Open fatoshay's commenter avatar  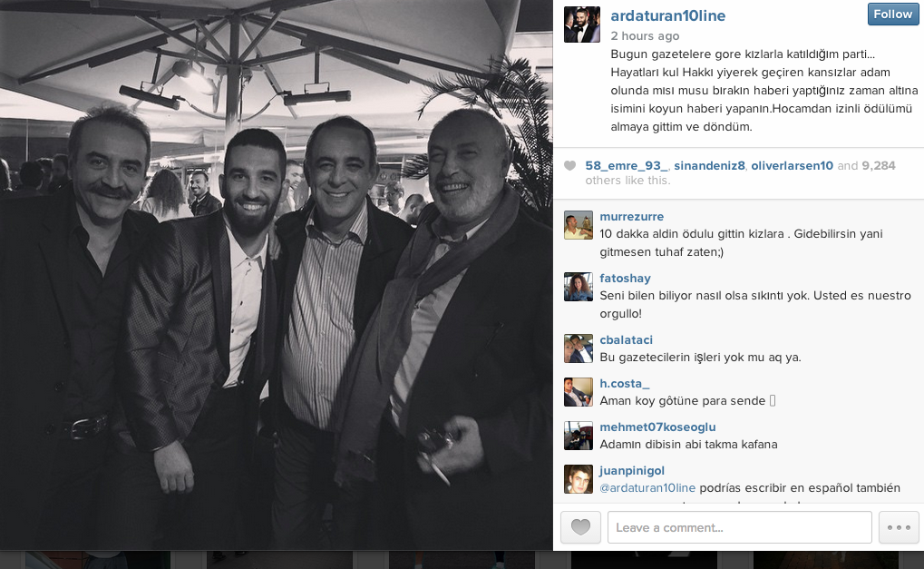coord(579,287)
